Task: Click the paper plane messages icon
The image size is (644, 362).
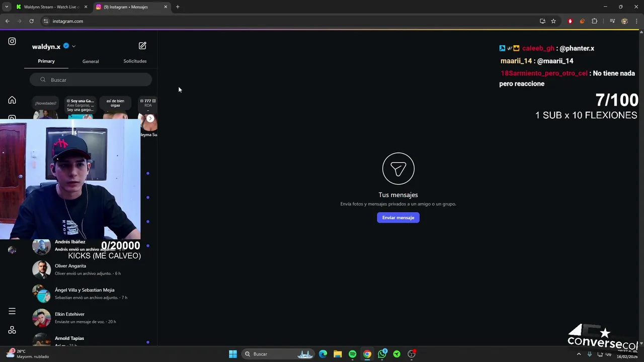Action: pyautogui.click(x=398, y=168)
